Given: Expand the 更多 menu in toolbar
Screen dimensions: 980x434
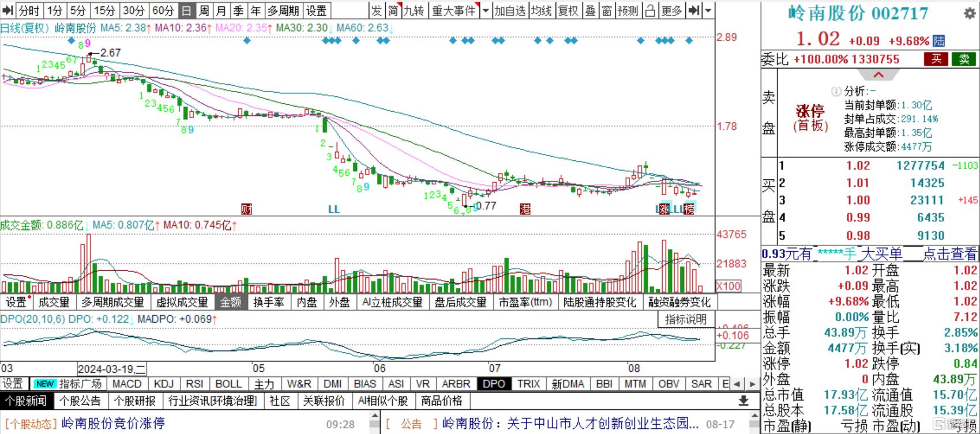Looking at the screenshot, I should point(672,10).
